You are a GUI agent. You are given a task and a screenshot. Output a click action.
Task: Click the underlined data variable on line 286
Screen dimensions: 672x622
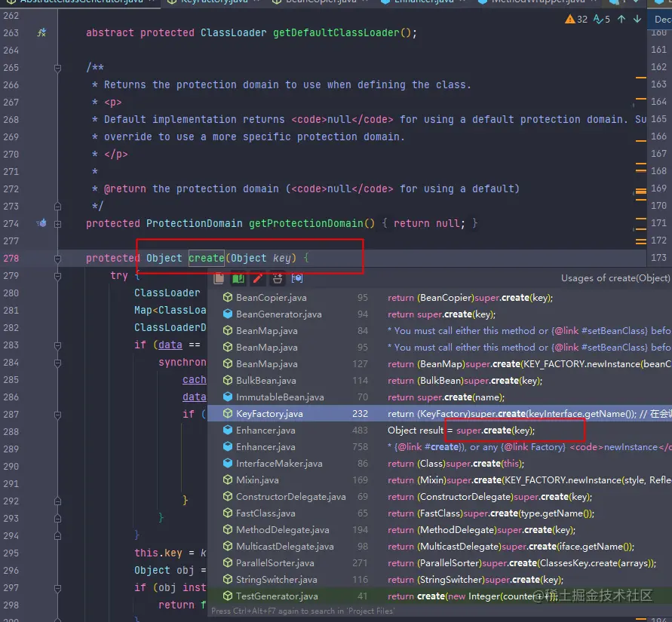(x=195, y=397)
